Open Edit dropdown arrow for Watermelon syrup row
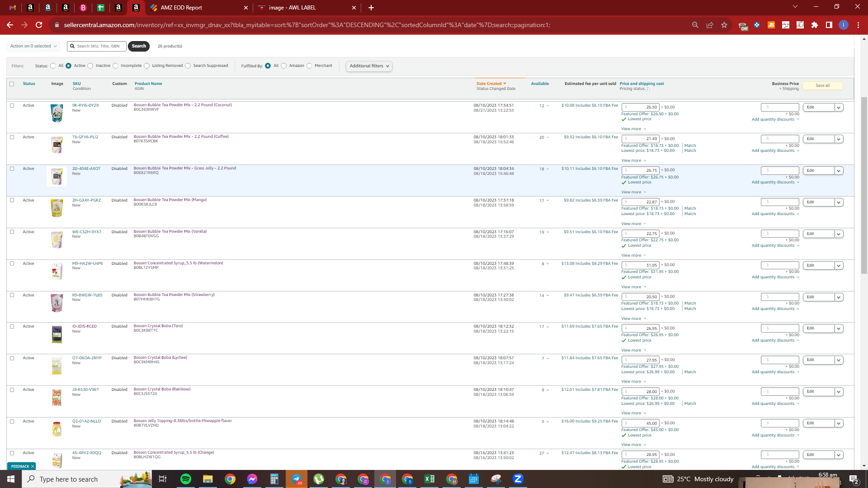 pos(839,266)
